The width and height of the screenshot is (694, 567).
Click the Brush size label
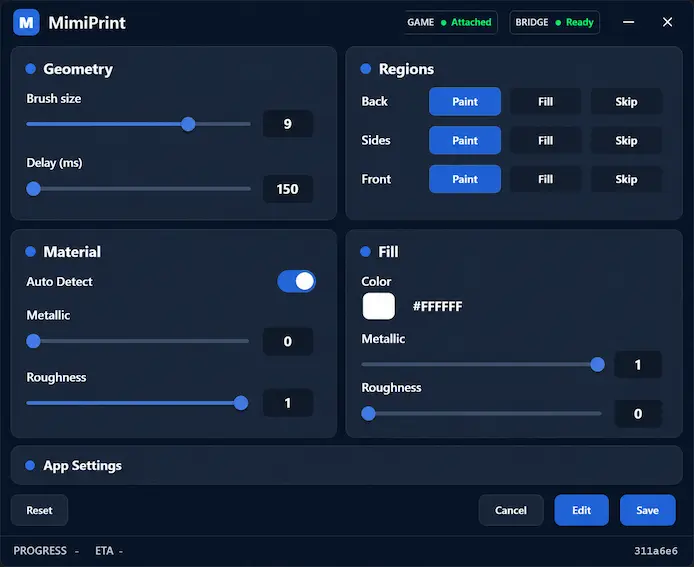click(54, 98)
